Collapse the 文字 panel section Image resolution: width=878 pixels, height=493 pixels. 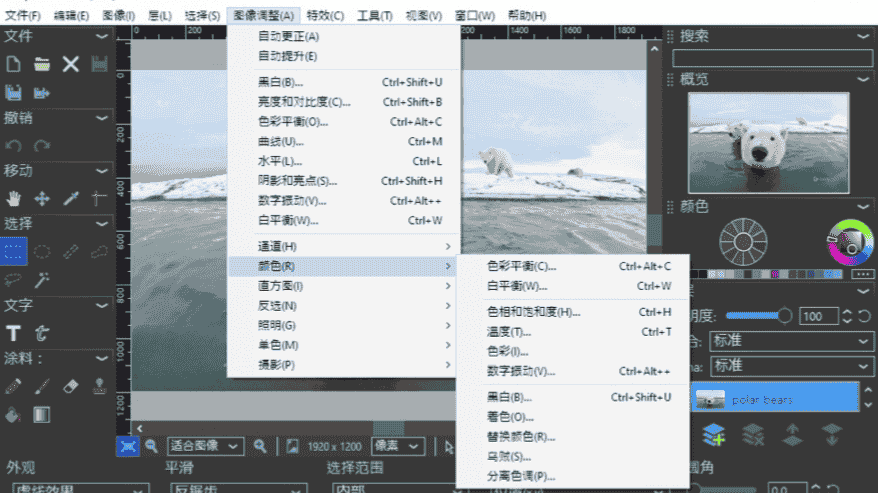coord(102,306)
